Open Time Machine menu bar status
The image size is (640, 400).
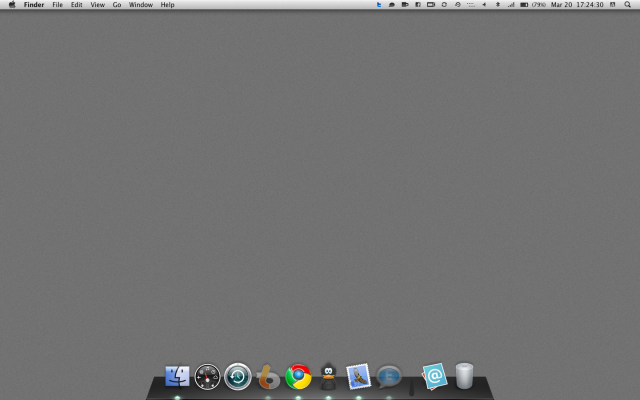pos(458,4)
